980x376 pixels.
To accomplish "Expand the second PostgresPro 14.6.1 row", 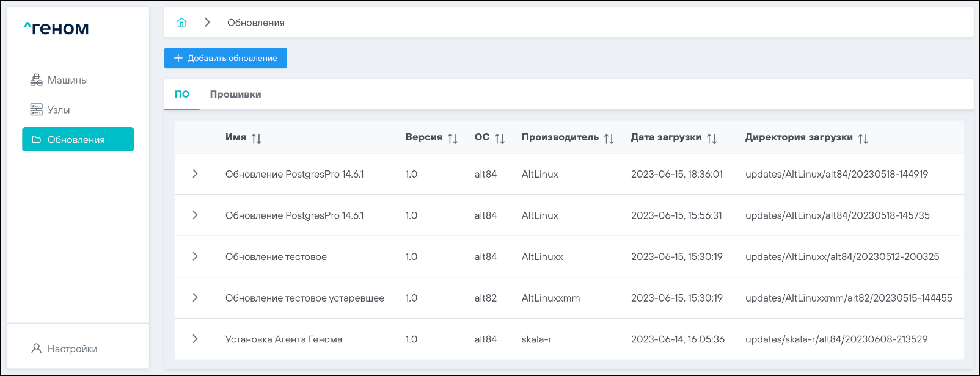I will point(195,215).
